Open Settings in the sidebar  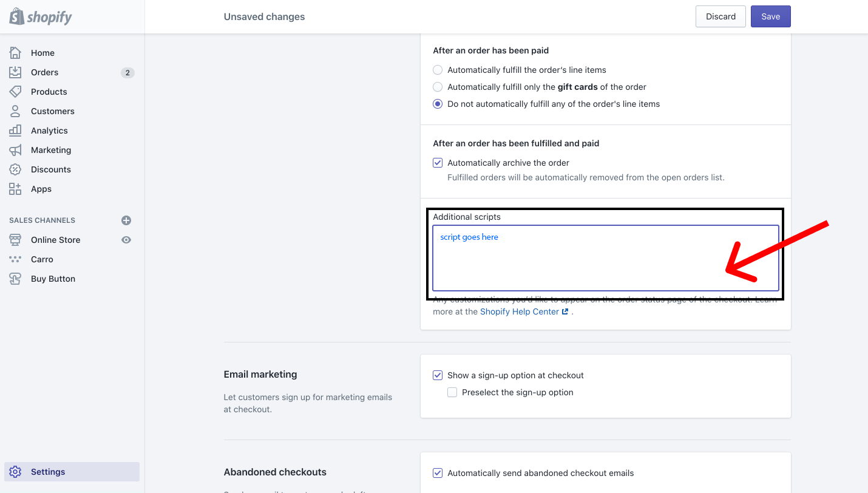click(x=48, y=472)
